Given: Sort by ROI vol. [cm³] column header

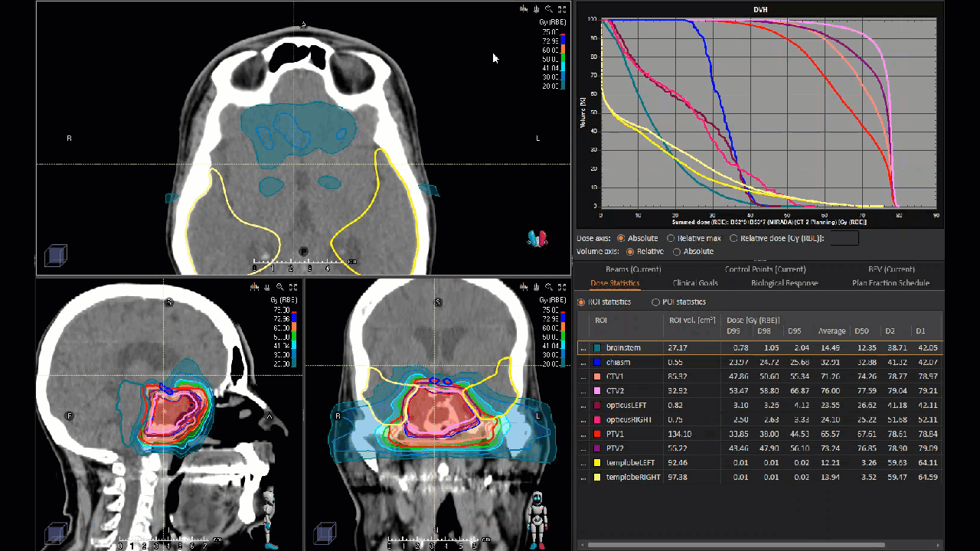Looking at the screenshot, I should (x=692, y=321).
